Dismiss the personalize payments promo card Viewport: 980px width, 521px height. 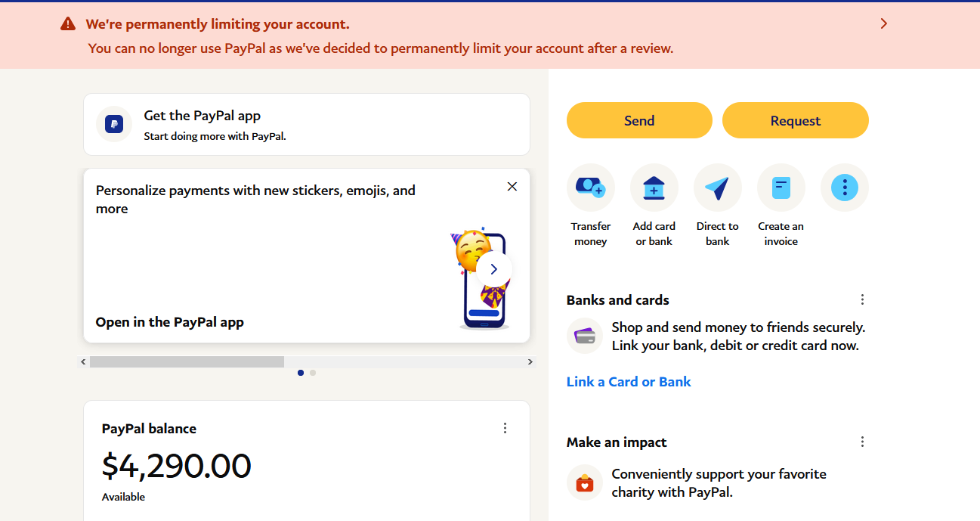(x=512, y=187)
